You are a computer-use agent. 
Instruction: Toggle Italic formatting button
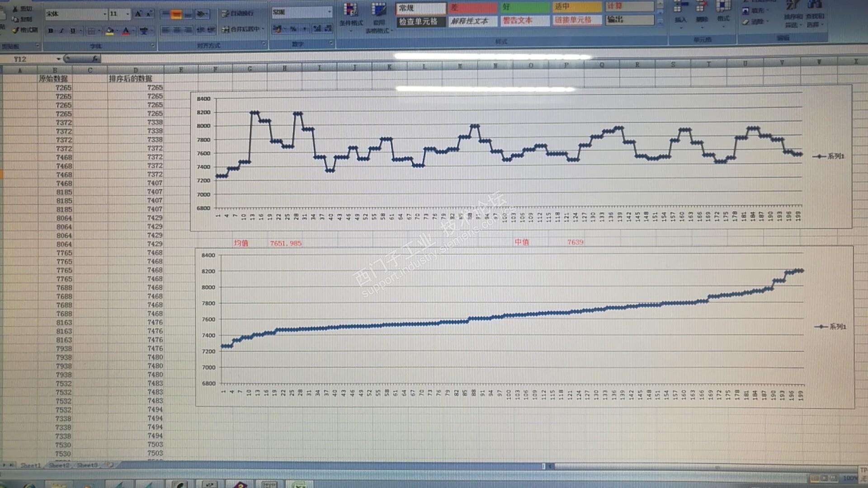click(61, 31)
